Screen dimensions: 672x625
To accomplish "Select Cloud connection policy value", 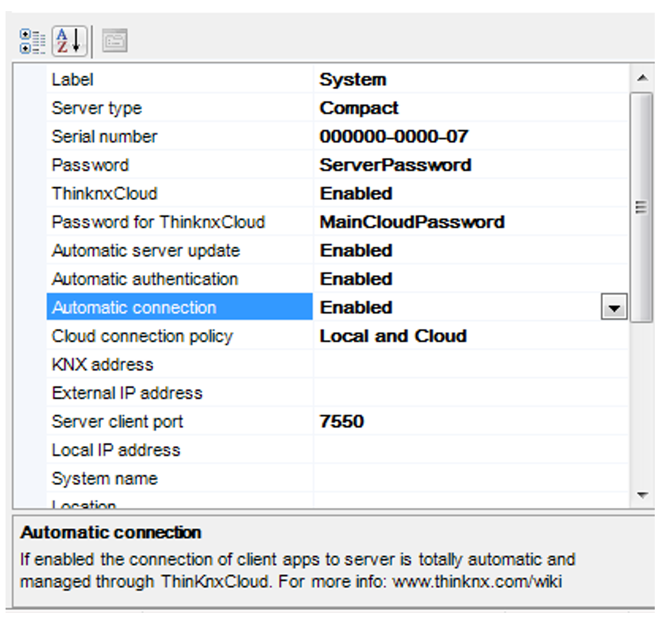I will pyautogui.click(x=393, y=336).
